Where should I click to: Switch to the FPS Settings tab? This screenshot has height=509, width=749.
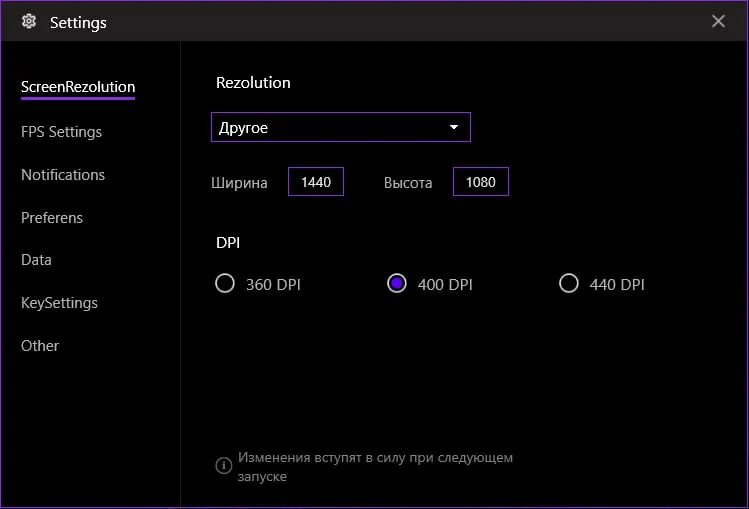pyautogui.click(x=61, y=132)
